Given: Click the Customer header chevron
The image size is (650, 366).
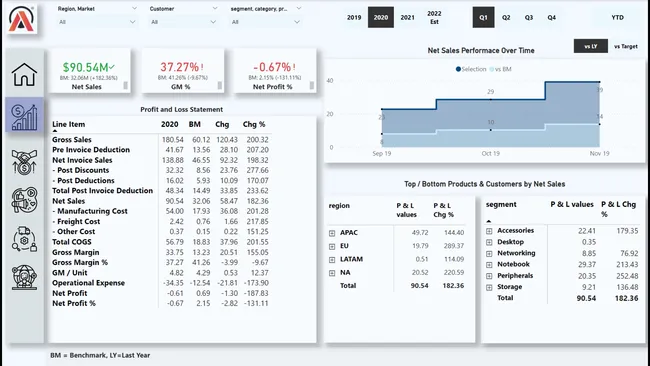Looking at the screenshot, I should click(x=214, y=8).
